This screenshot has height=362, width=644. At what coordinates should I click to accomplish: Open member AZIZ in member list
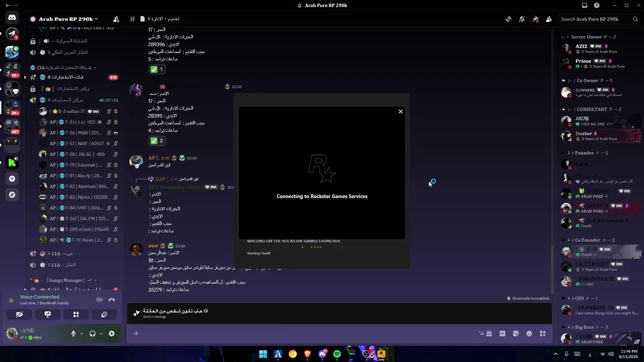click(x=601, y=49)
